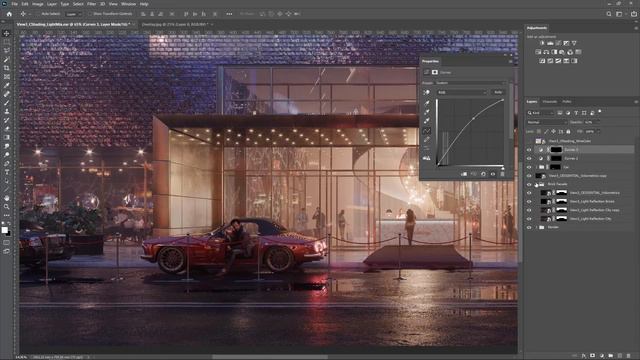Select the Gradient tool

(6, 138)
